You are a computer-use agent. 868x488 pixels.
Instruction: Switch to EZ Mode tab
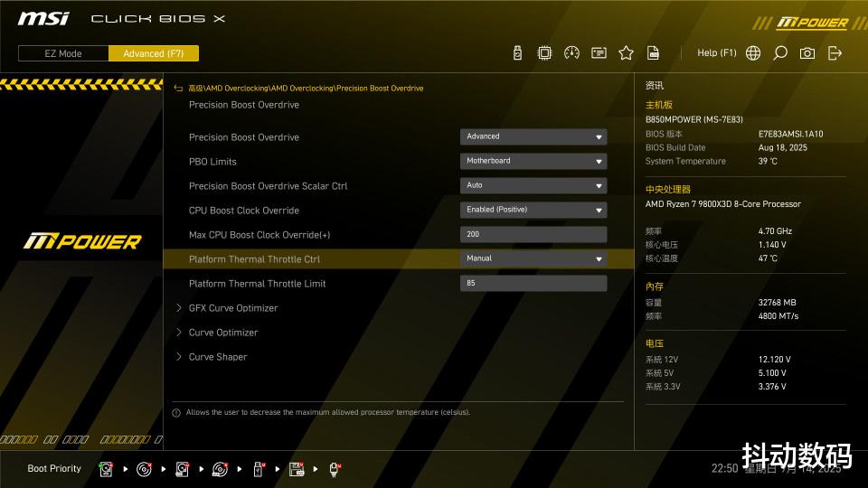click(x=63, y=53)
